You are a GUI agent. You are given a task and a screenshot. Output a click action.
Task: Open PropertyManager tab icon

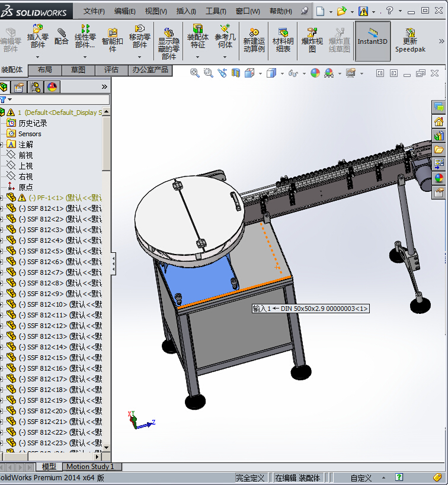(18, 87)
